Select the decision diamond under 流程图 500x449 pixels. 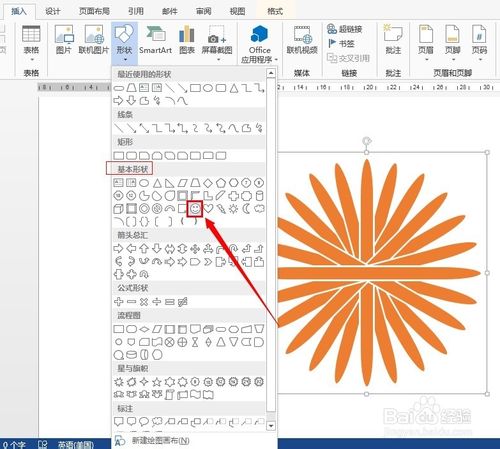coord(144,329)
